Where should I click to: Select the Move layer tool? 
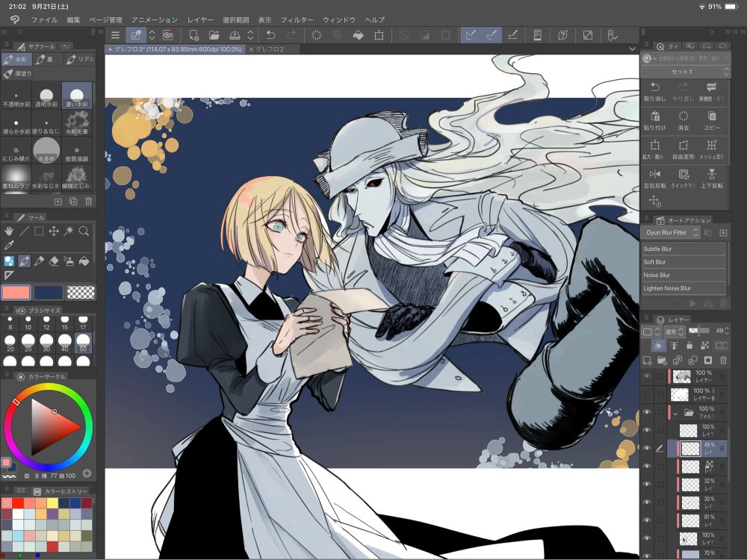(54, 231)
